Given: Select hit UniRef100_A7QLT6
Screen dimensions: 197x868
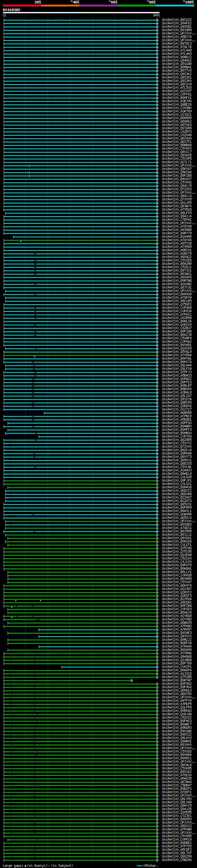Looking at the screenshot, I should (x=176, y=47).
